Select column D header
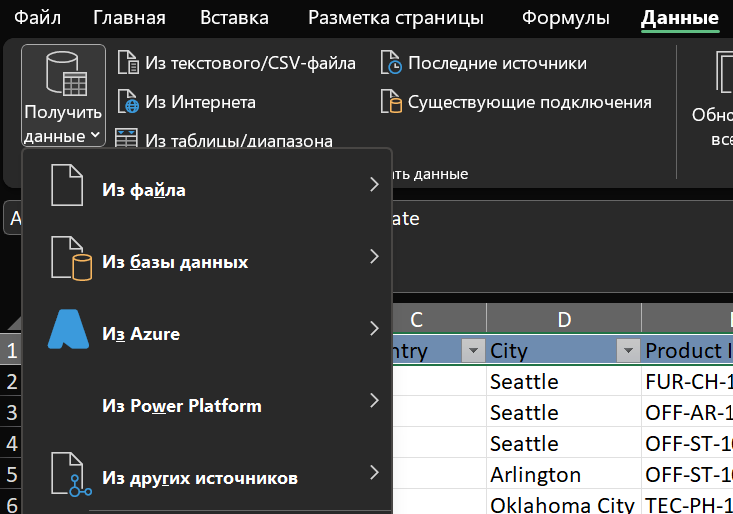Viewport: 733px width, 514px height. click(564, 319)
